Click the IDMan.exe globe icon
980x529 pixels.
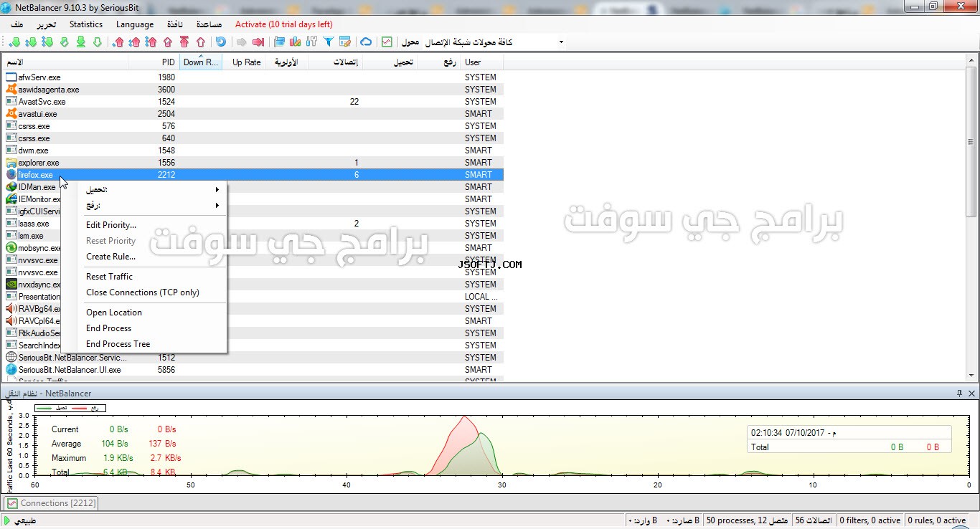11,187
